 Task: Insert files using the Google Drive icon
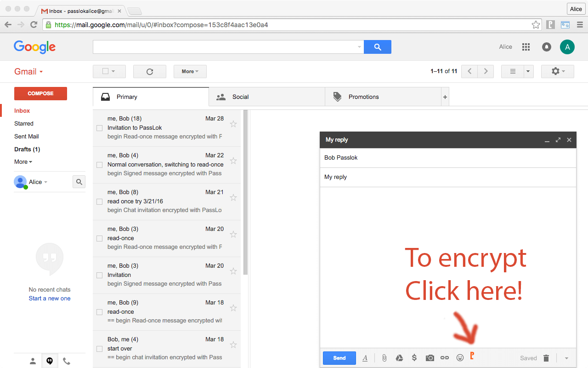point(399,358)
